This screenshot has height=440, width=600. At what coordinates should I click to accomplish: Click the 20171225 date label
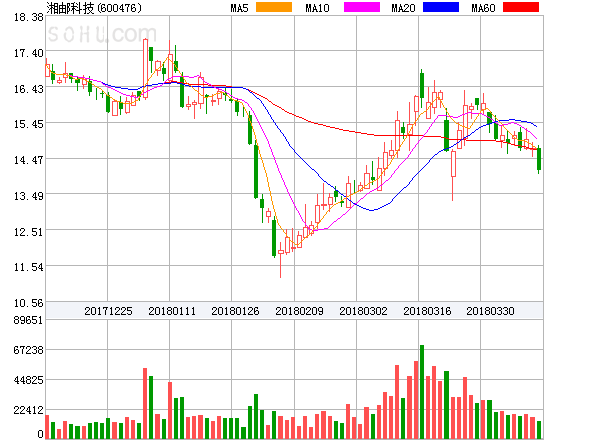(108, 311)
